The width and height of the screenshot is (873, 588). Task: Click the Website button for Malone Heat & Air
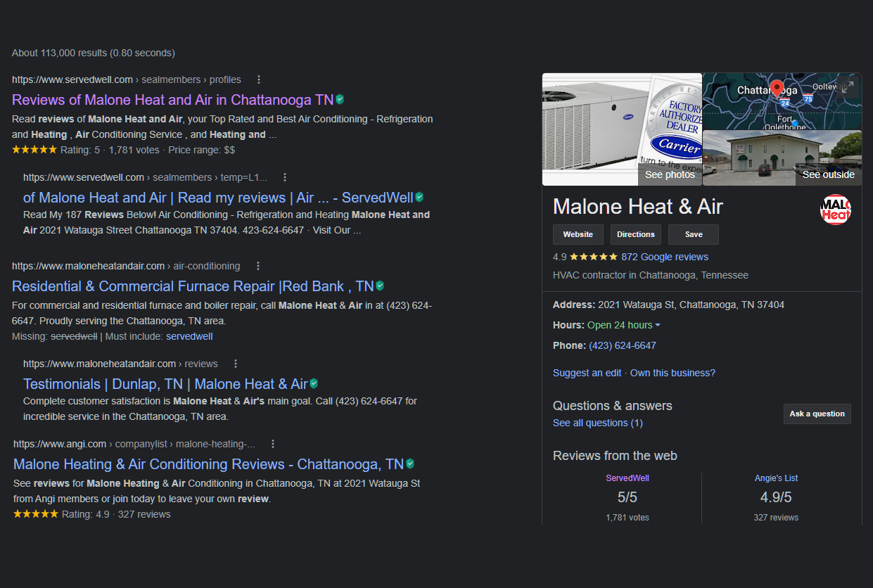(x=578, y=234)
